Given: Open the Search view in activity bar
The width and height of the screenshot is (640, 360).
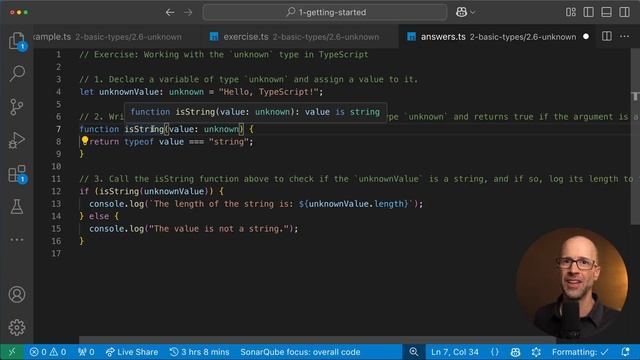Looking at the screenshot, I should (17, 73).
